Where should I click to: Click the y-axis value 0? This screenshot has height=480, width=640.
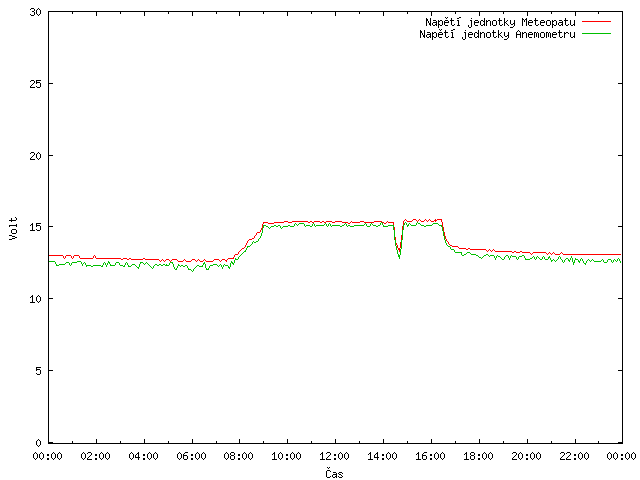pos(38,443)
